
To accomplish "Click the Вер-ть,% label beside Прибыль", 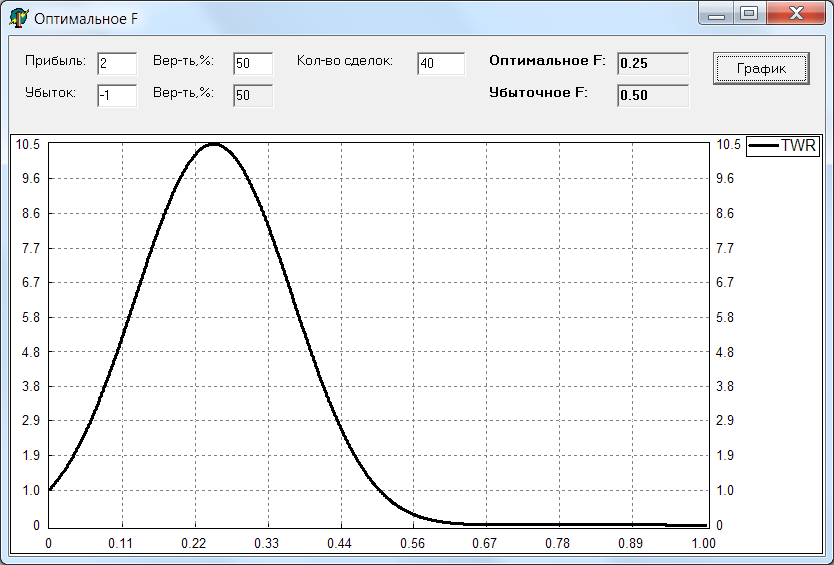I will [x=184, y=61].
